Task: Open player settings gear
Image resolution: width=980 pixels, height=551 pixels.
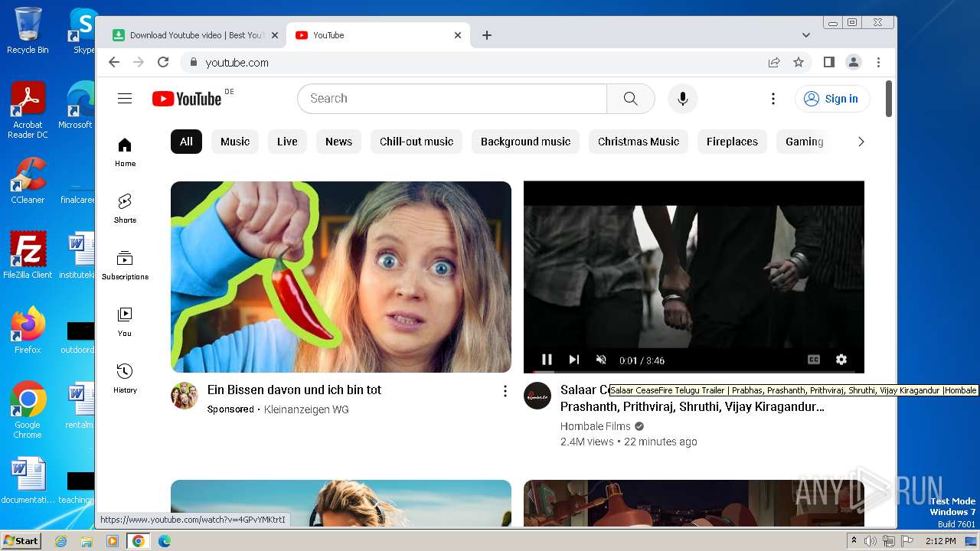Action: coord(841,360)
